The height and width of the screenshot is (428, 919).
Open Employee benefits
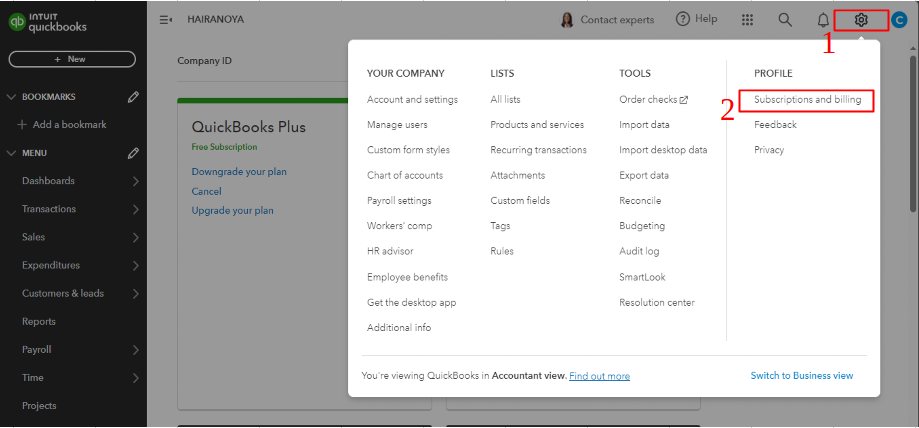tap(407, 277)
